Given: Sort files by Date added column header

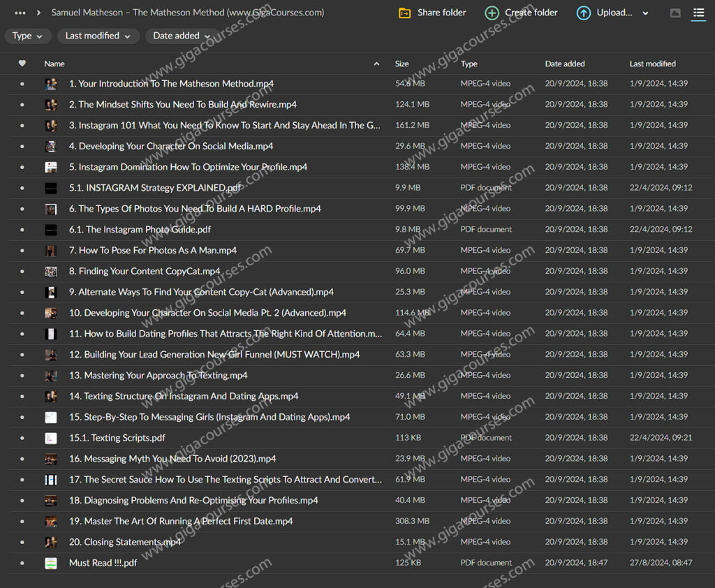Looking at the screenshot, I should coord(564,64).
